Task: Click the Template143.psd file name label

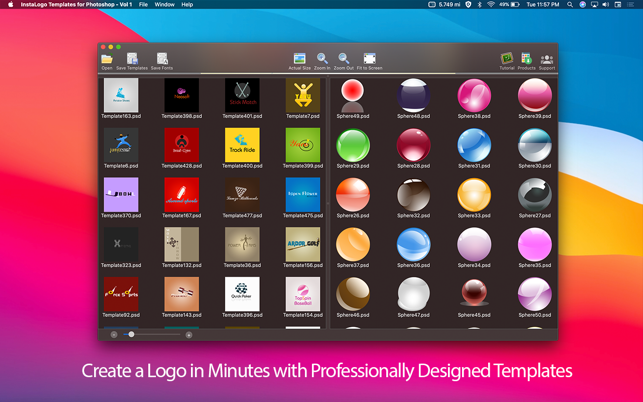Action: (182, 315)
